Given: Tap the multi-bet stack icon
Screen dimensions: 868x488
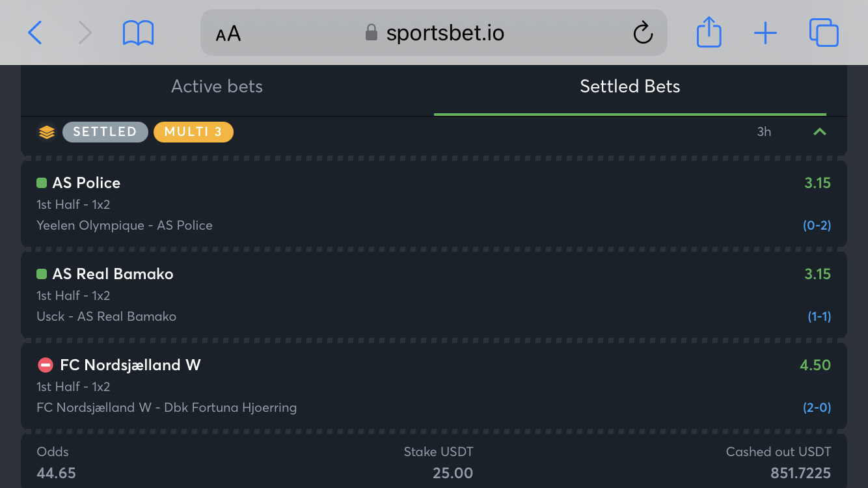Looking at the screenshot, I should pos(46,132).
